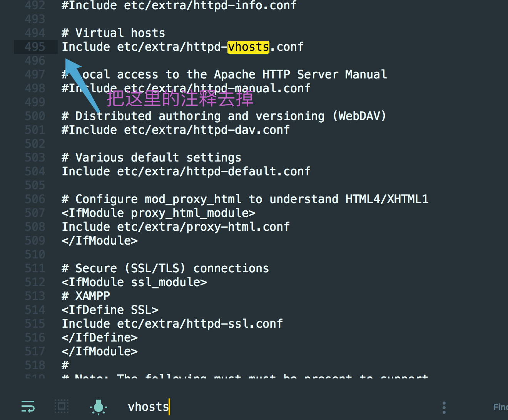Place cursor on httpd-manual.conf include line
This screenshot has width=508, height=420.
click(x=186, y=88)
